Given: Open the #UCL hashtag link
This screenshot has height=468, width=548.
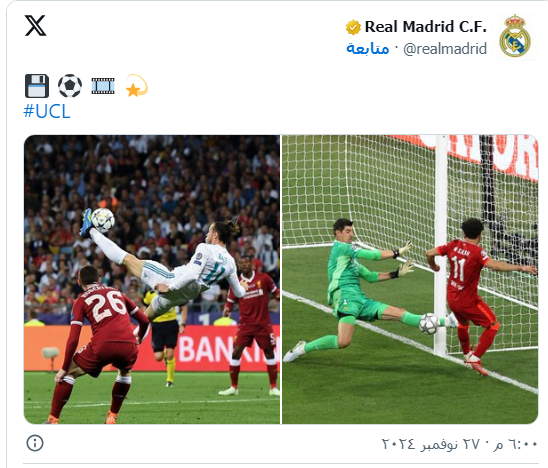Looking at the screenshot, I should 47,111.
